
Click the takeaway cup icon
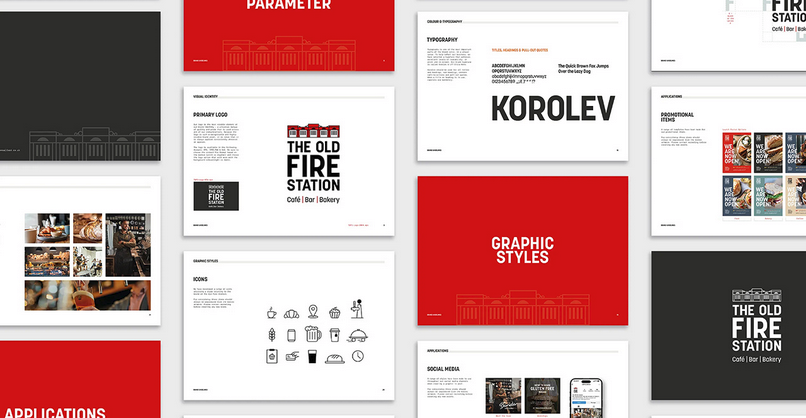click(x=336, y=334)
